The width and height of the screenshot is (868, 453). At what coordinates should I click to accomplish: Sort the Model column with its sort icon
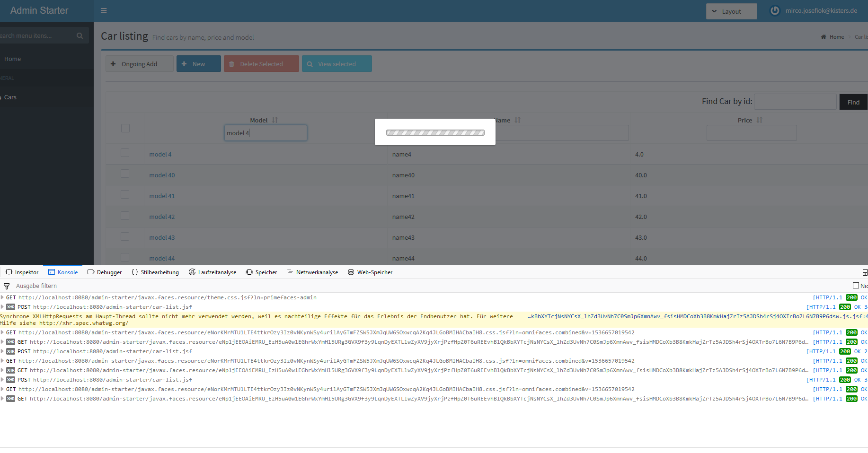pos(275,120)
